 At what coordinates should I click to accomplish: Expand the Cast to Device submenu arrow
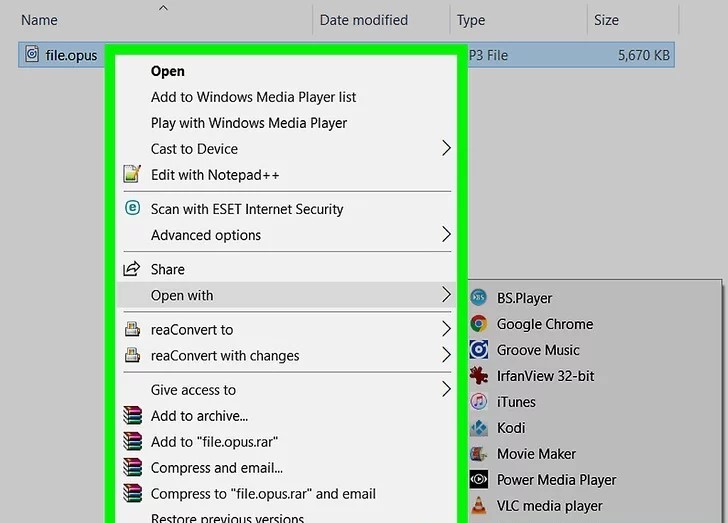446,148
